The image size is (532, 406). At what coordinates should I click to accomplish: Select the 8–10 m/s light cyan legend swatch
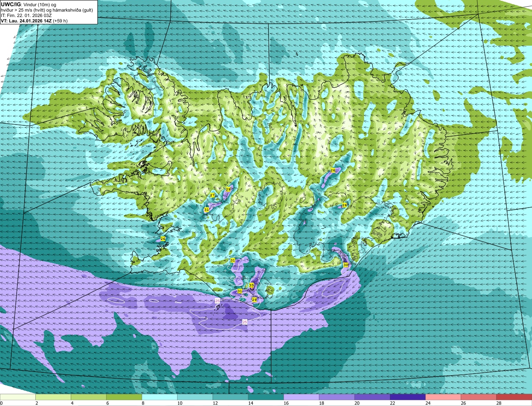pos(160,397)
